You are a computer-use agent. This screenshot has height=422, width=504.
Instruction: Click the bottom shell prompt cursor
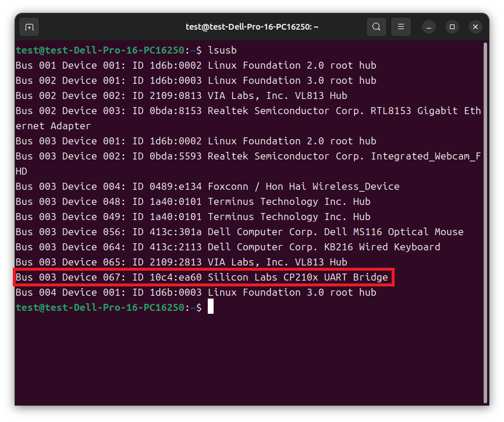211,306
